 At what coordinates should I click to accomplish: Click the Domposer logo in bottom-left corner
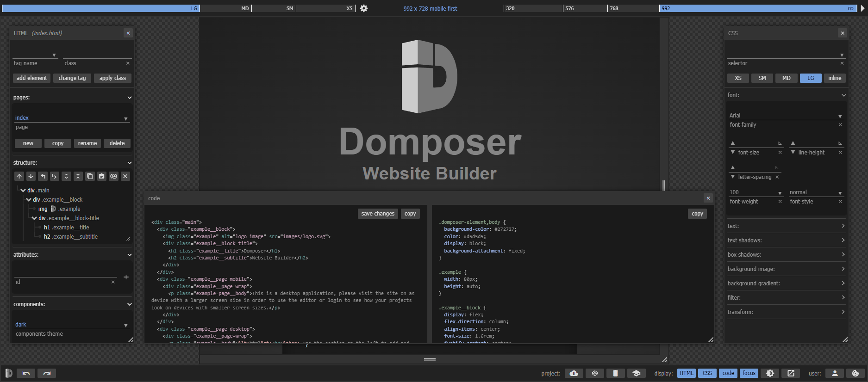tap(8, 373)
